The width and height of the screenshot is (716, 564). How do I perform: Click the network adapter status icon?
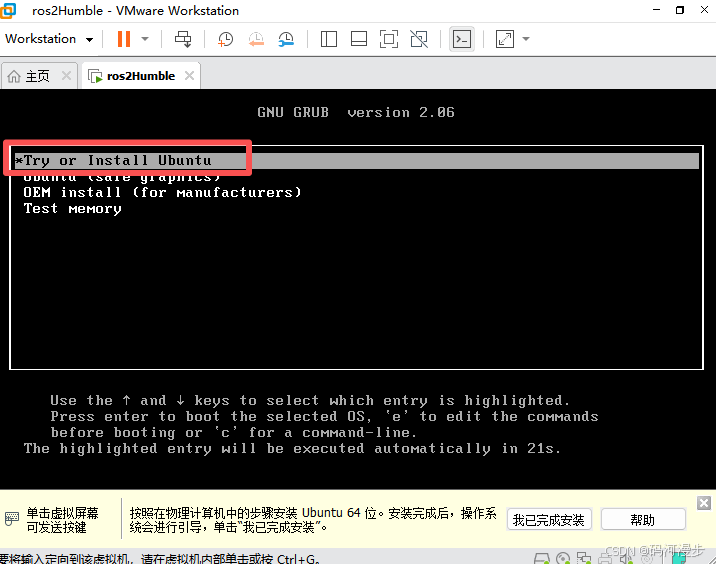coord(584,558)
